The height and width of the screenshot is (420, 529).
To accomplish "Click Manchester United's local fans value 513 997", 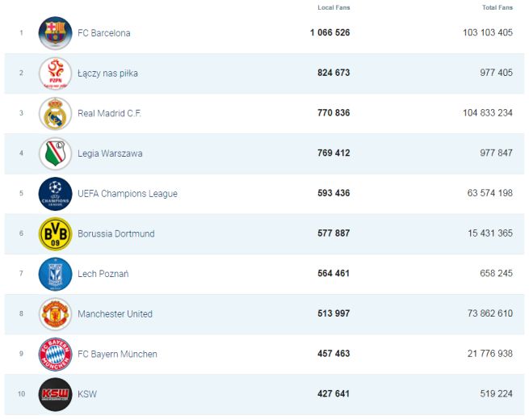I will (x=334, y=314).
